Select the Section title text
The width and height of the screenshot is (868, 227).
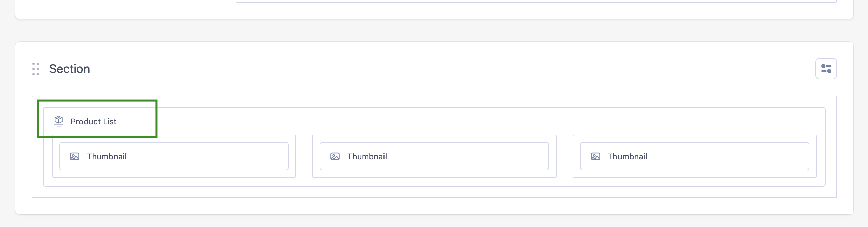69,69
